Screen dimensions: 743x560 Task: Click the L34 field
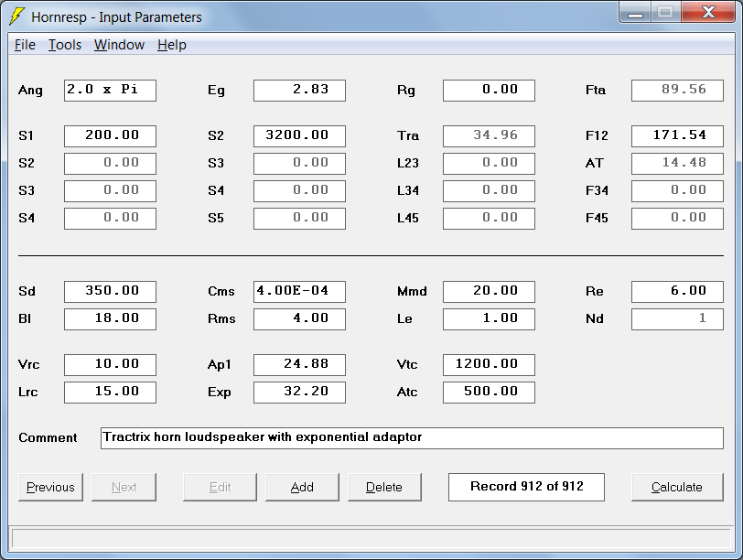click(489, 191)
